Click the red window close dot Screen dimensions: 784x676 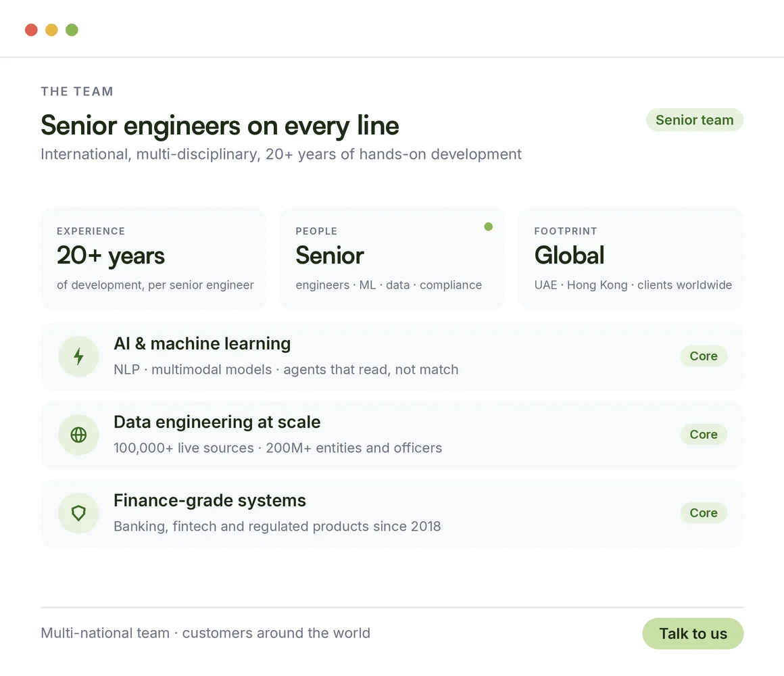pyautogui.click(x=32, y=30)
